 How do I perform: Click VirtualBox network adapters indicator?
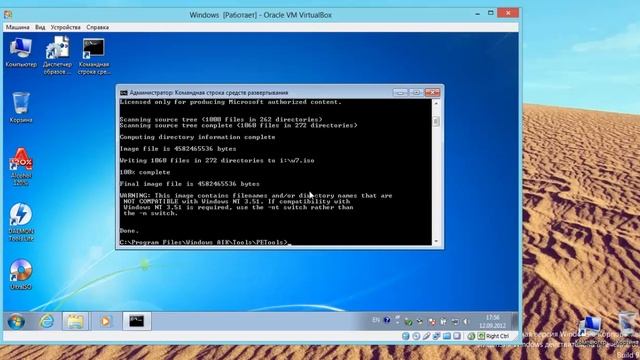tap(436, 336)
